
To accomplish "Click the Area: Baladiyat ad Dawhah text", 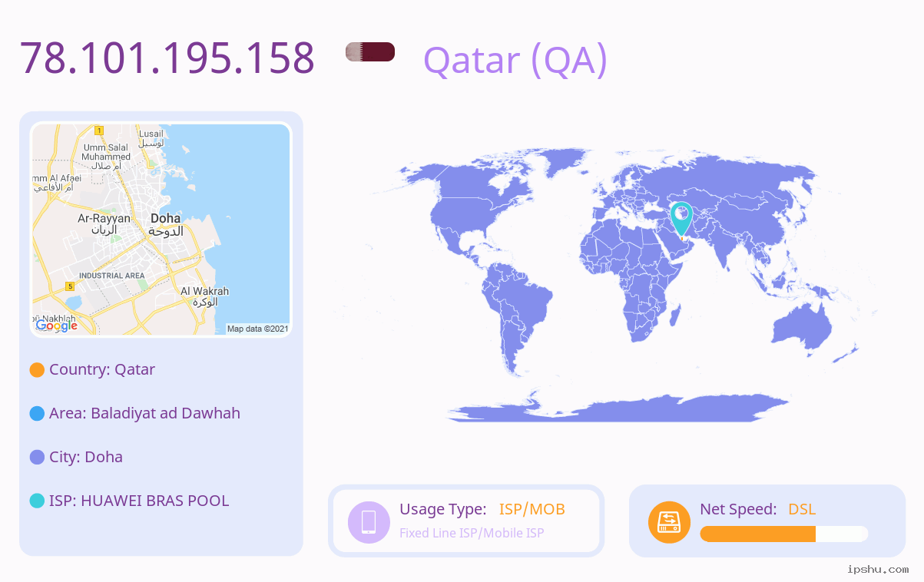I will click(144, 413).
